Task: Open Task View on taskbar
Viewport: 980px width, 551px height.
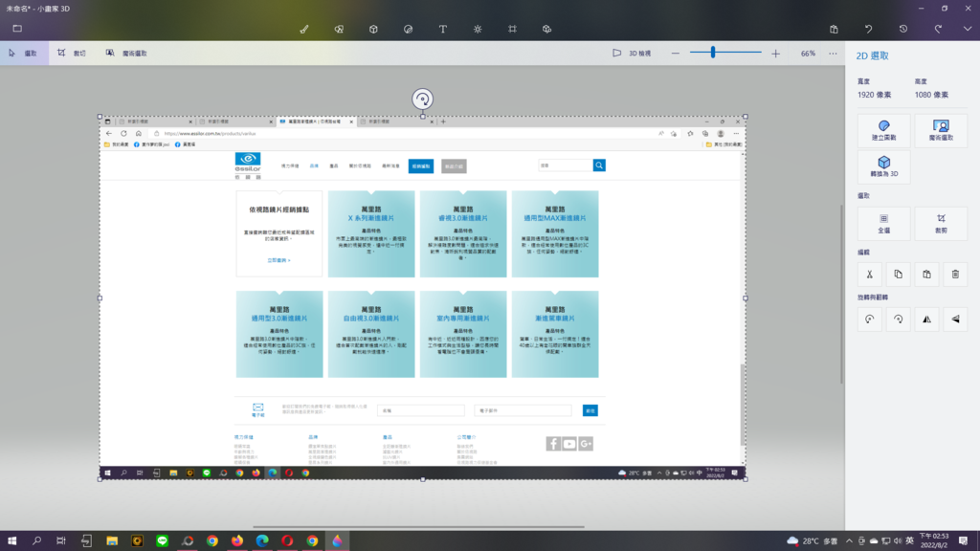Action: coord(61,541)
